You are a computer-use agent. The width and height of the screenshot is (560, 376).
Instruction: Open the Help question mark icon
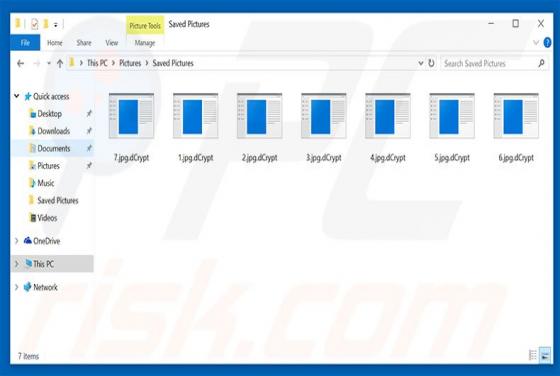tap(547, 42)
